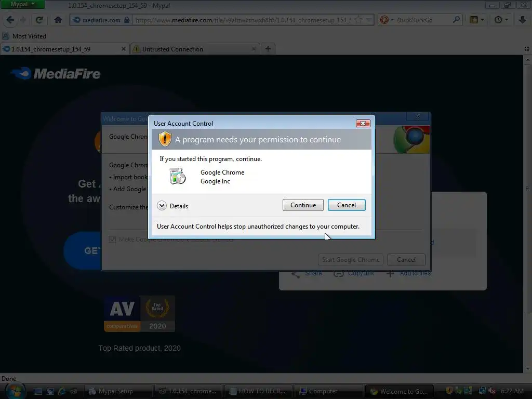
Task: Open the downloads arrow button
Action: pos(523,20)
